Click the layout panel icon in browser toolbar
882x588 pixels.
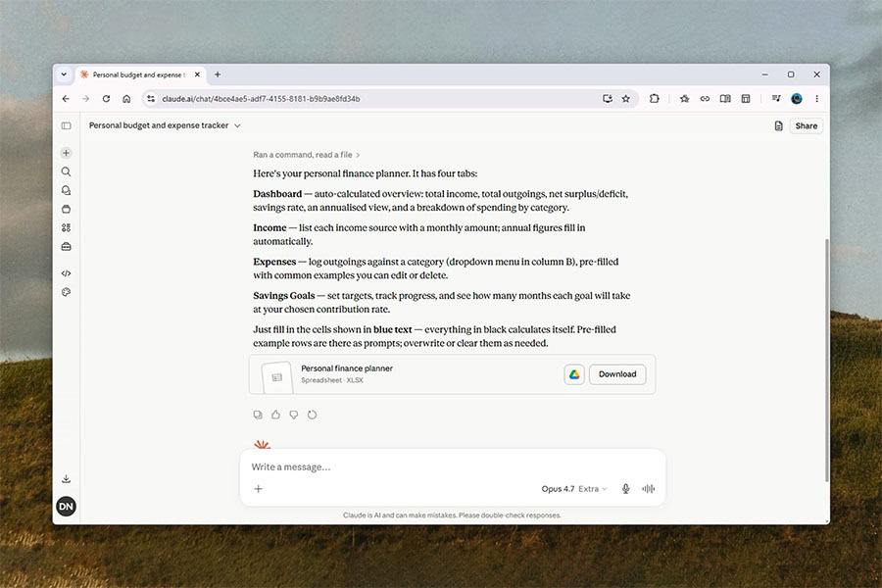click(x=746, y=98)
